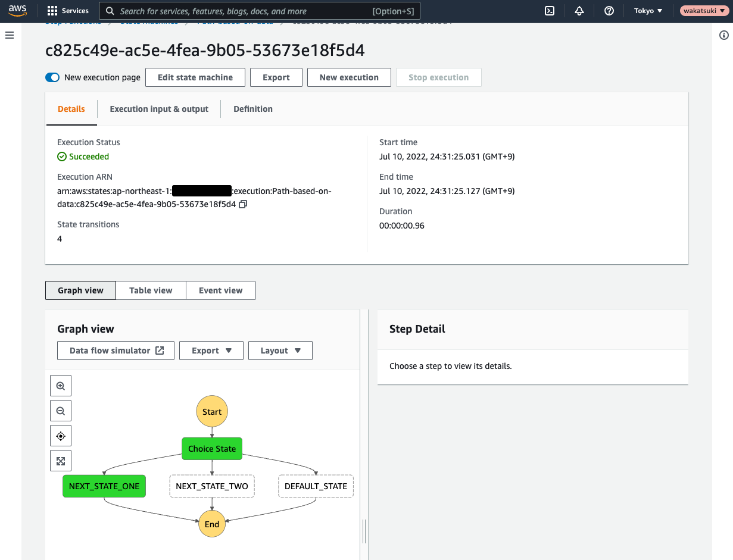Image resolution: width=733 pixels, height=560 pixels.
Task: Open the help question mark icon
Action: coord(609,11)
